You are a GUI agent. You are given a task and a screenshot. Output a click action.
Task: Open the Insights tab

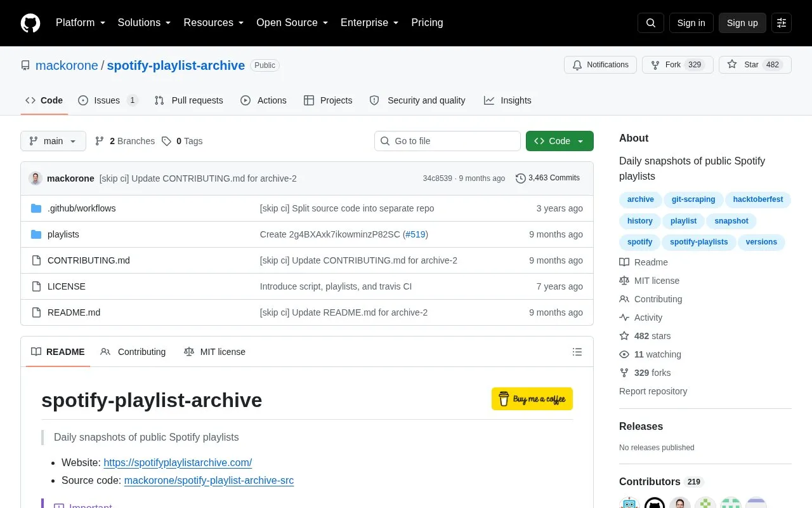pos(507,100)
